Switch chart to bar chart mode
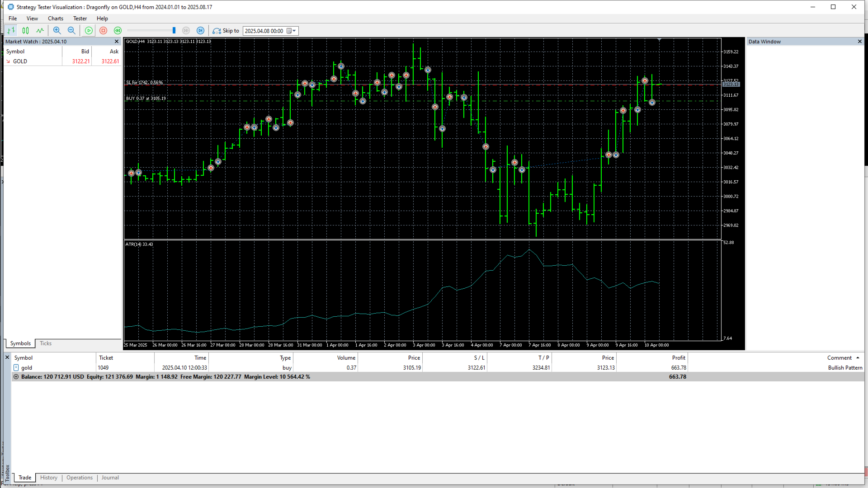 point(11,31)
